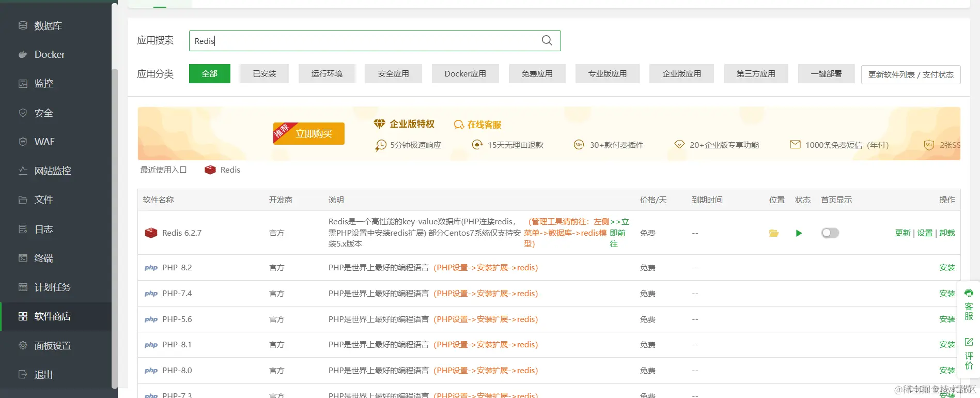The width and height of the screenshot is (980, 398).
Task: Select the 专业版应用 category tab
Action: coord(608,74)
